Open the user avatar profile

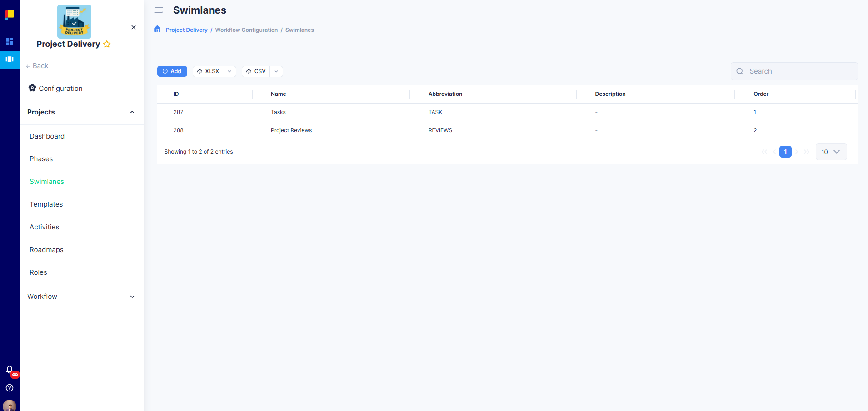[x=10, y=405]
